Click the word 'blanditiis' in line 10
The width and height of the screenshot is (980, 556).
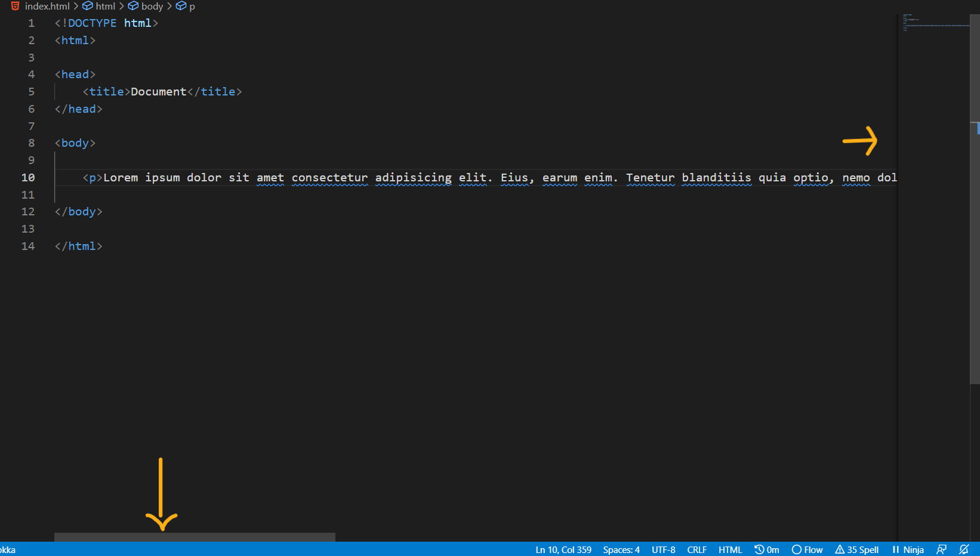pos(716,178)
